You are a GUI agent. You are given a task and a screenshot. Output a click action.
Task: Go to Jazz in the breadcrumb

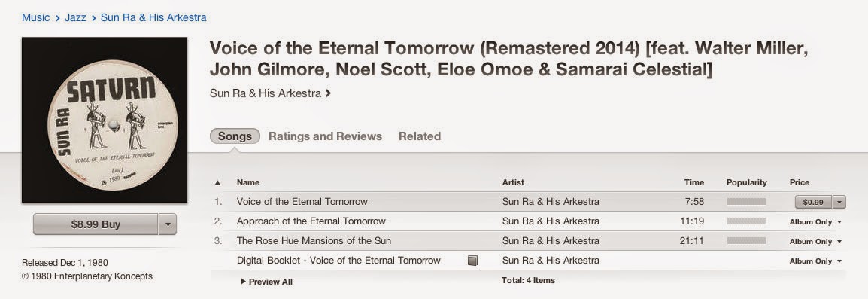75,17
